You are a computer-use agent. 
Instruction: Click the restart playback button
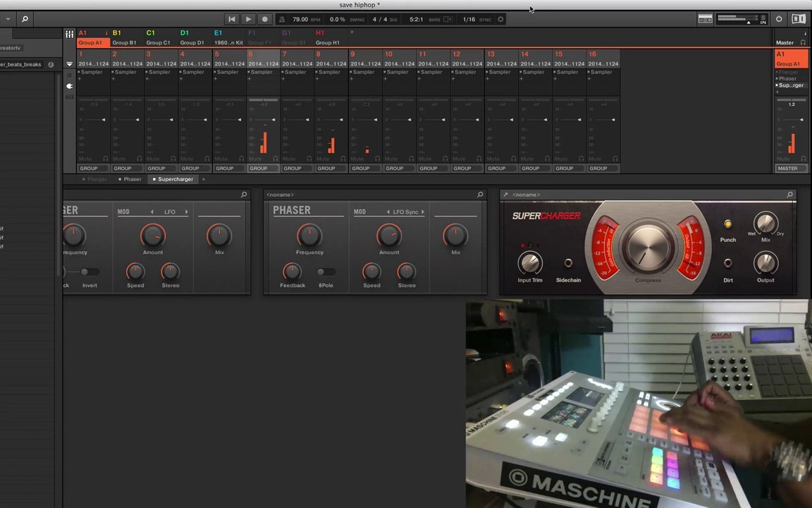click(x=231, y=19)
